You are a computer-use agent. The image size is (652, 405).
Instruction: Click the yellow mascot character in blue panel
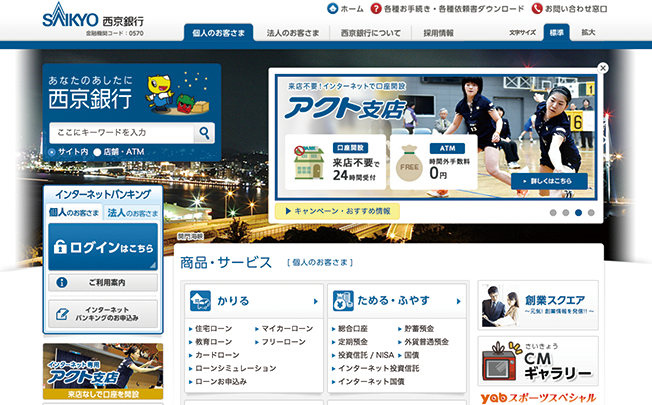point(160,93)
